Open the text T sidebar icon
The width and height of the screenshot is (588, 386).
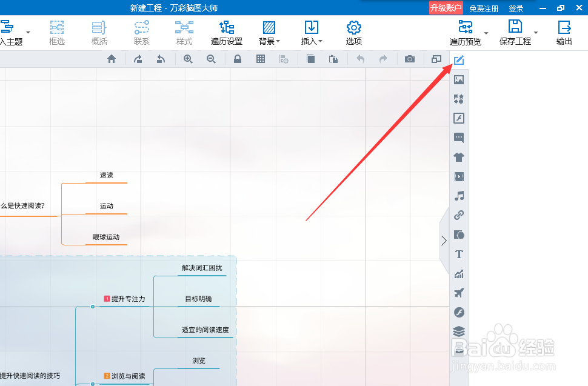pyautogui.click(x=459, y=254)
